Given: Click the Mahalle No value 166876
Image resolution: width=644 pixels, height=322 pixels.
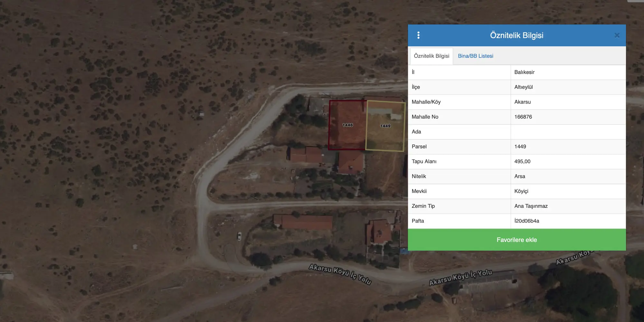Looking at the screenshot, I should tap(523, 117).
